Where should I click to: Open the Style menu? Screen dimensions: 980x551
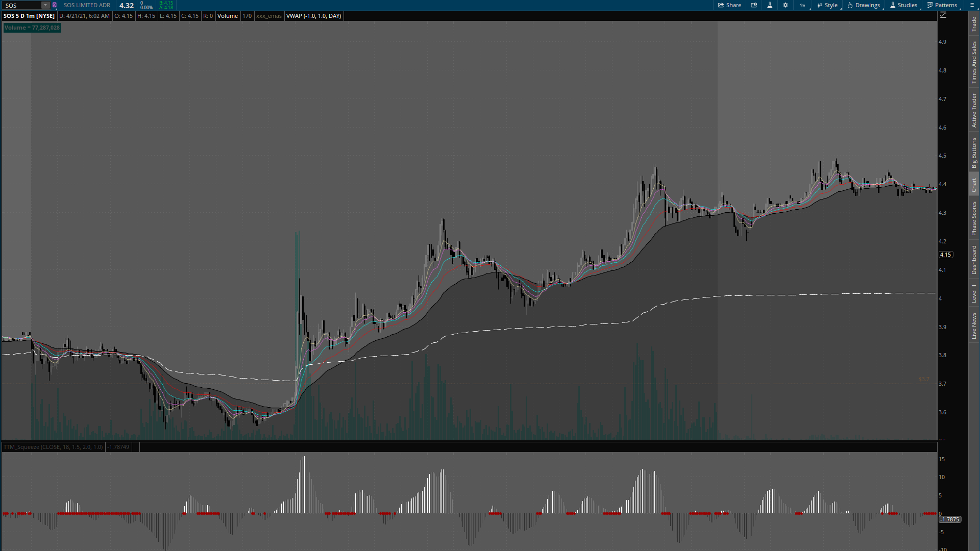click(x=827, y=5)
